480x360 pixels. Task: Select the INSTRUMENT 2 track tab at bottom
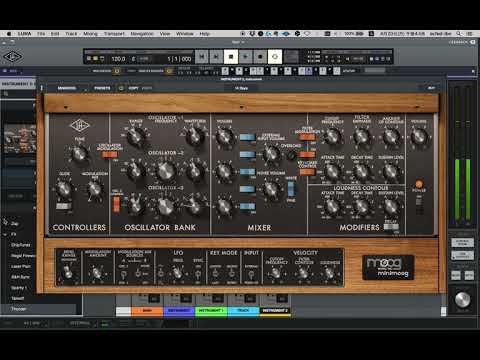click(275, 311)
